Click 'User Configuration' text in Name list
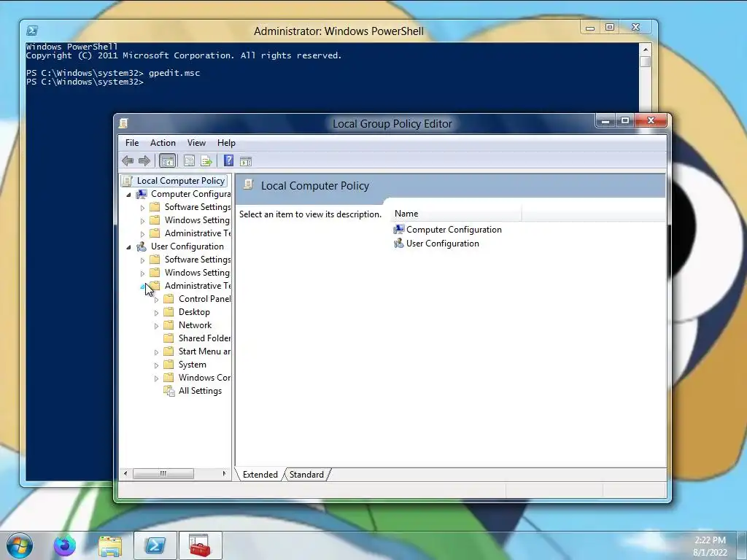This screenshot has height=560, width=747. [443, 244]
